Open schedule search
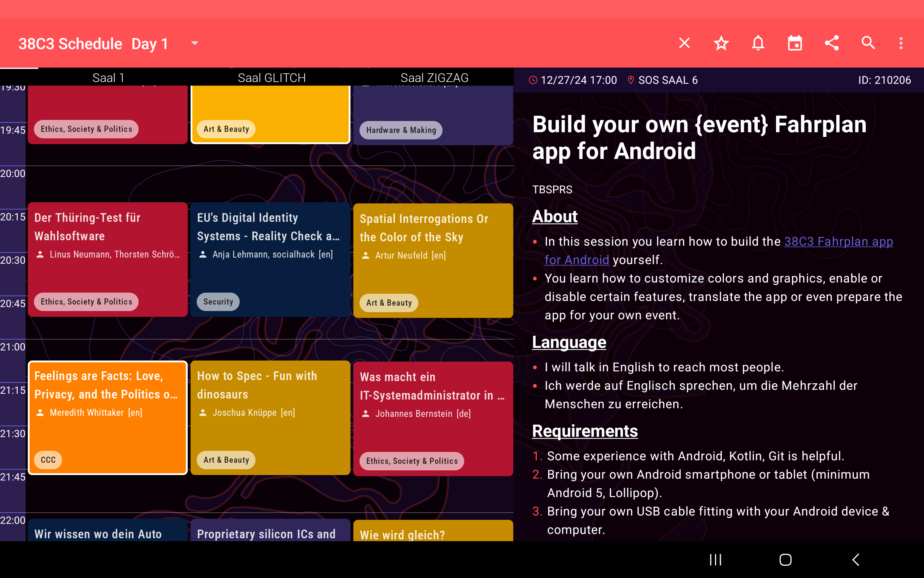The height and width of the screenshot is (578, 924). coord(868,43)
